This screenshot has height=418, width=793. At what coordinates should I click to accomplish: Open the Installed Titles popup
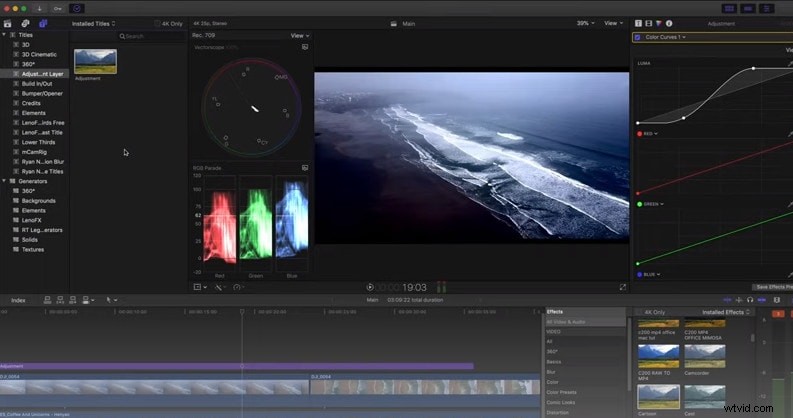(x=94, y=24)
